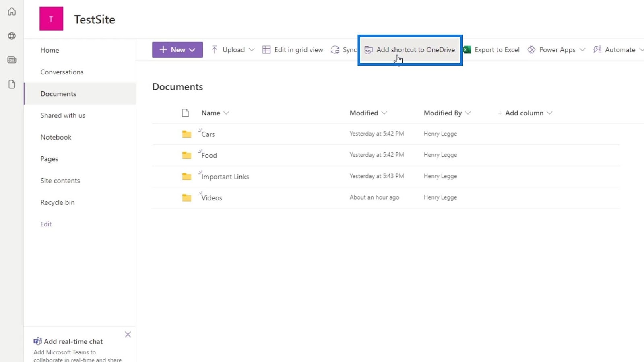Open Recycle bin in navigation

(58, 202)
